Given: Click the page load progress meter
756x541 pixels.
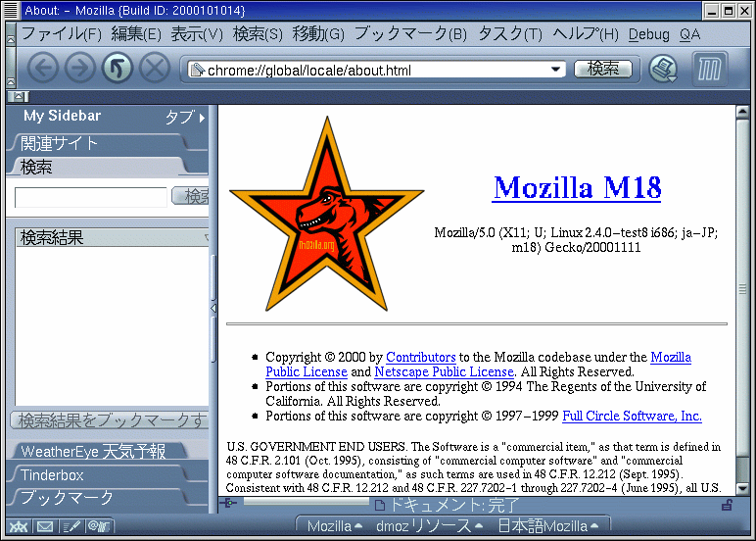Looking at the screenshot, I should pyautogui.click(x=307, y=503).
